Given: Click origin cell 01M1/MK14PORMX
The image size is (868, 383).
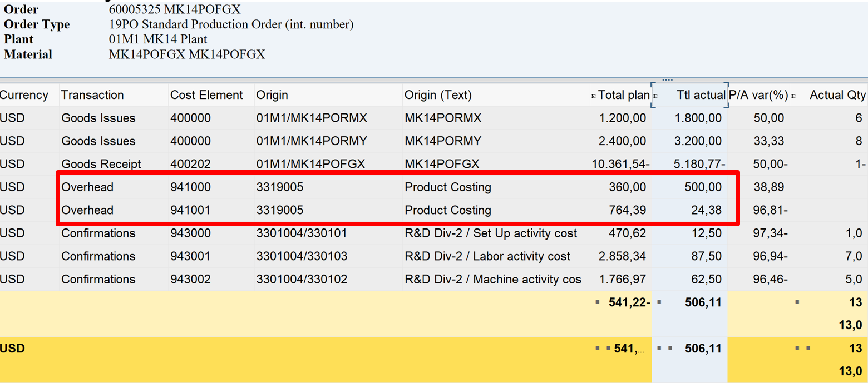Looking at the screenshot, I should click(312, 118).
